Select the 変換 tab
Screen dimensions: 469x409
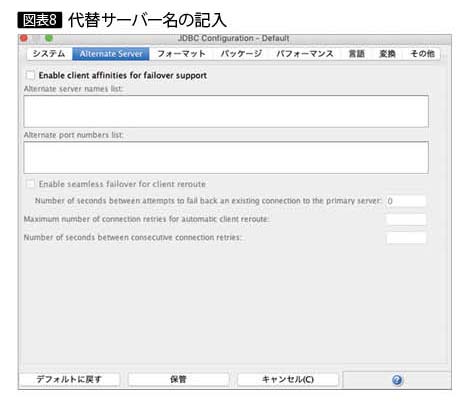pos(387,54)
